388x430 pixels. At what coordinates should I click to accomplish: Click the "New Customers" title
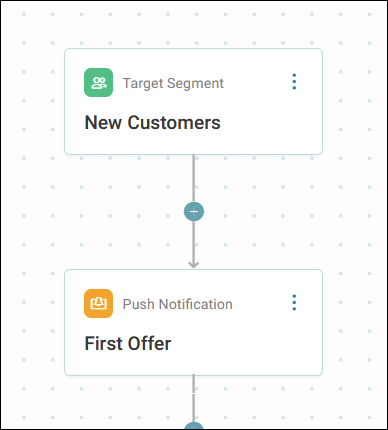153,122
